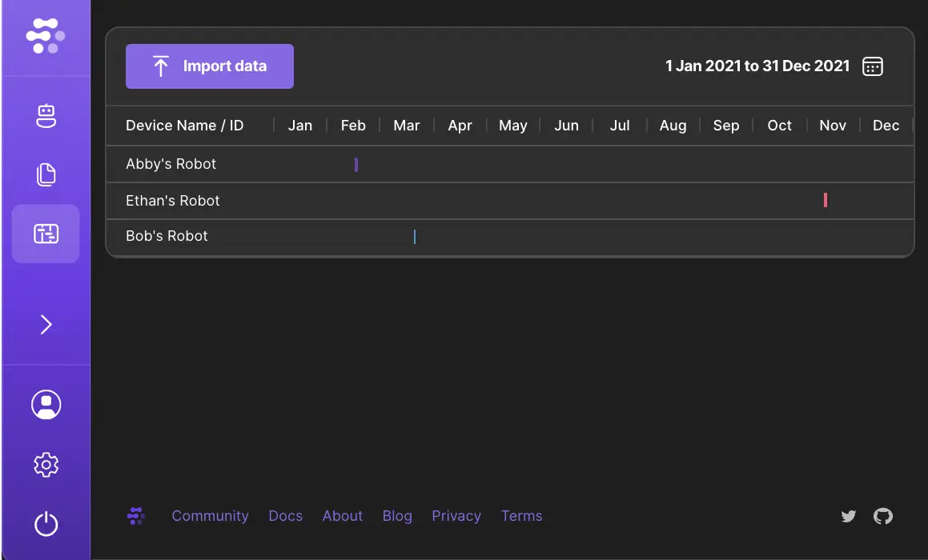Open settings gear in sidebar

click(x=46, y=464)
